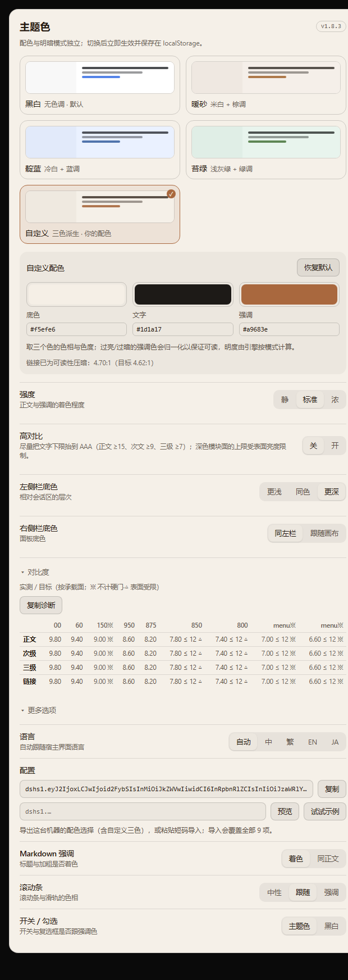Set 语言 language to 繁
Image resolution: width=348 pixels, height=980 pixels.
(290, 742)
